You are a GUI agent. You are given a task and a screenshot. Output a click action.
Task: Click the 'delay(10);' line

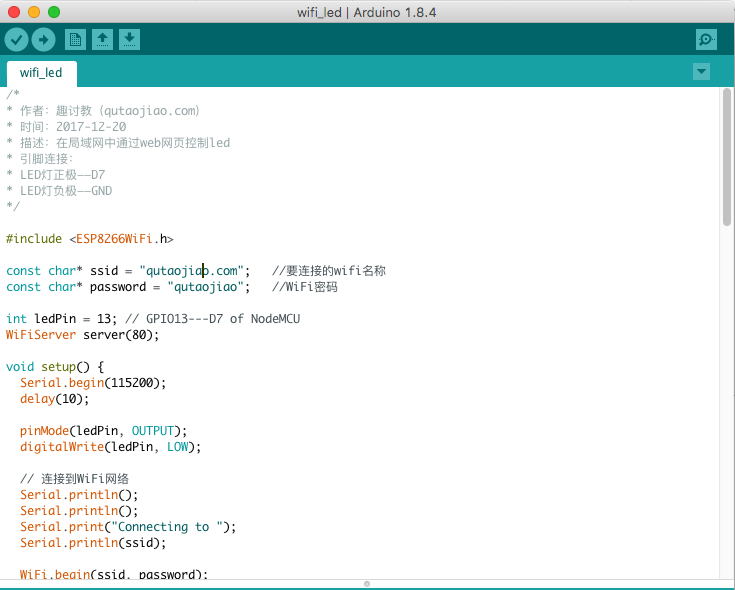coord(54,399)
